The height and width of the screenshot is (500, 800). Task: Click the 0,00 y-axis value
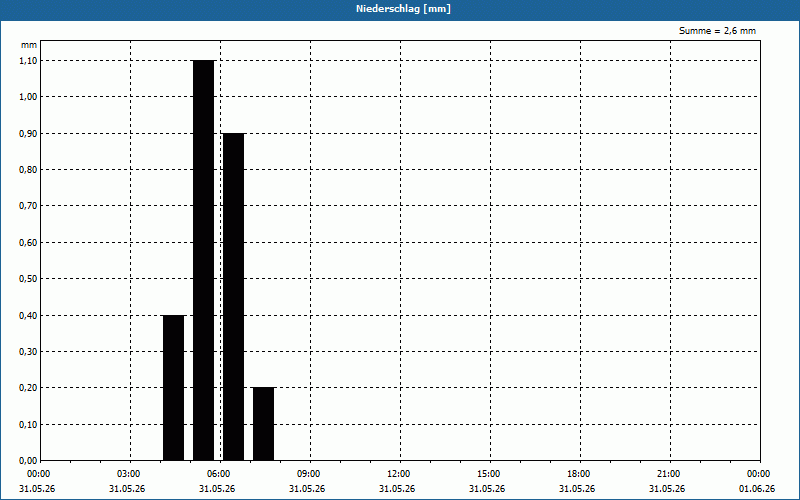point(28,461)
